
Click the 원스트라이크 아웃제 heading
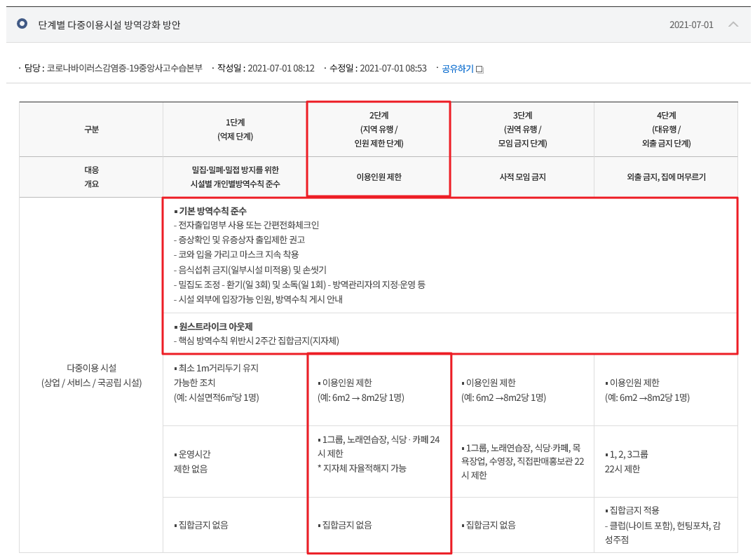tap(215, 327)
